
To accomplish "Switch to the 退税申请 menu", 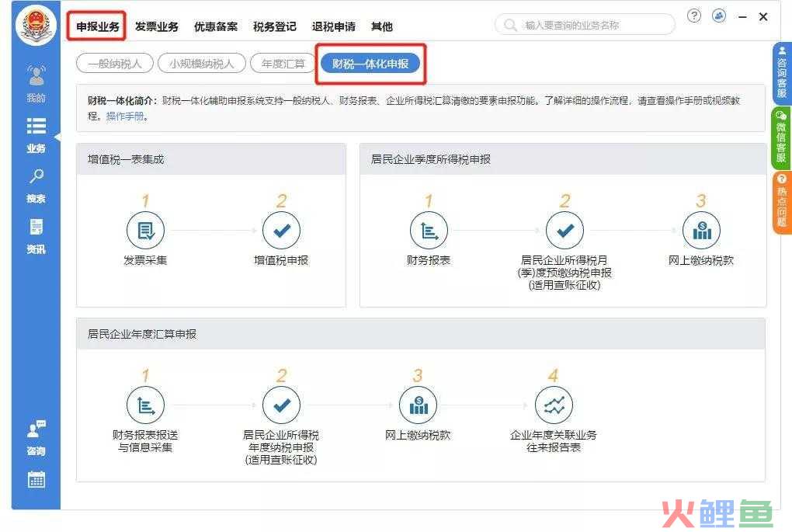I will (334, 26).
